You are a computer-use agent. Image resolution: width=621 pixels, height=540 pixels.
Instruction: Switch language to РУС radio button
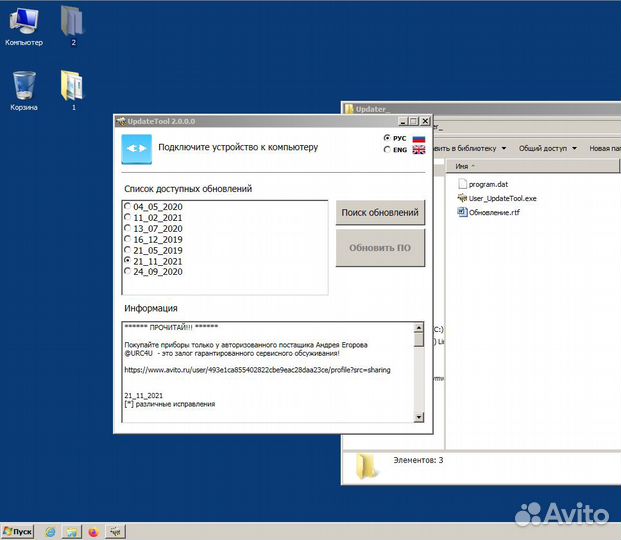point(387,138)
